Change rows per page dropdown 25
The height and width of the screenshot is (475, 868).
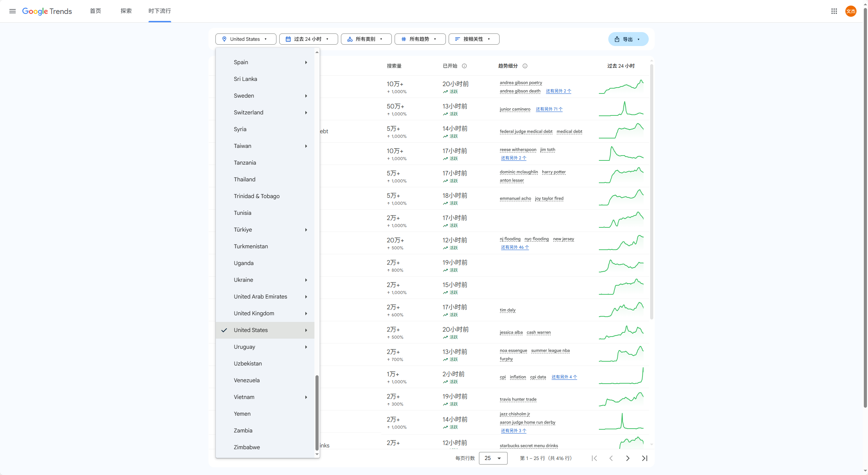[x=493, y=458]
